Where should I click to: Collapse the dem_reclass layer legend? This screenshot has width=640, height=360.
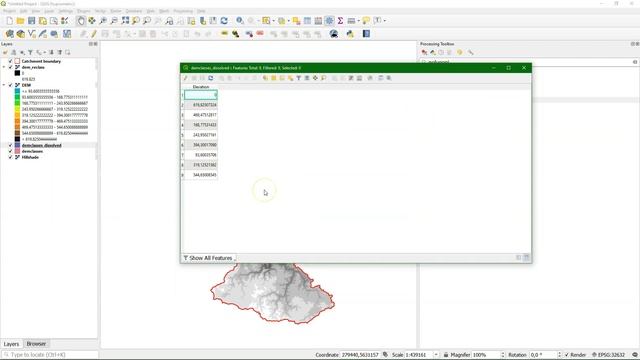(4, 67)
